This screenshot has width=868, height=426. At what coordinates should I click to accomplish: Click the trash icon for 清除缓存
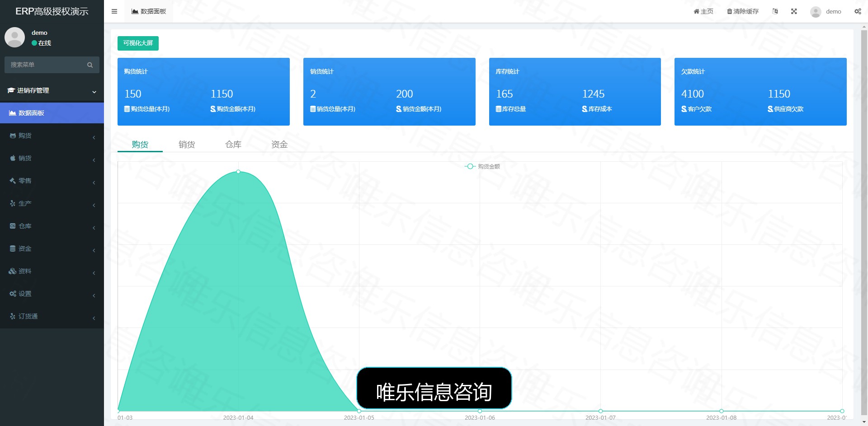pos(729,11)
